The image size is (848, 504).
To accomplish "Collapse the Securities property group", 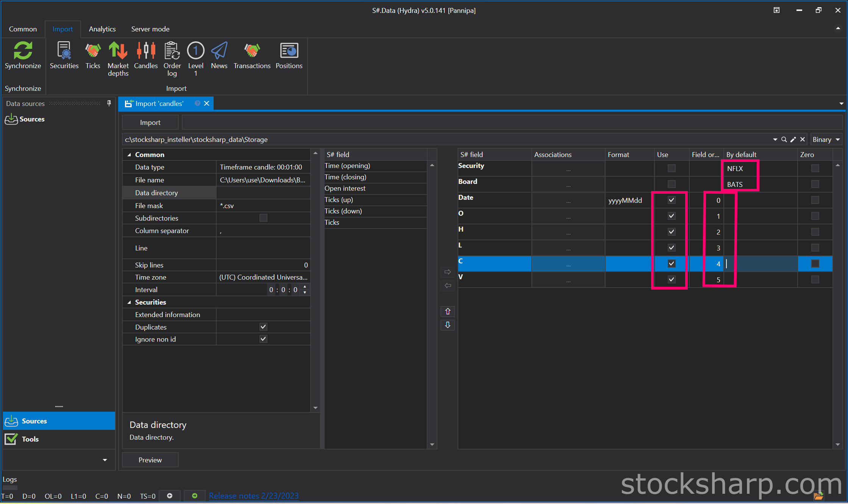I will (x=129, y=302).
